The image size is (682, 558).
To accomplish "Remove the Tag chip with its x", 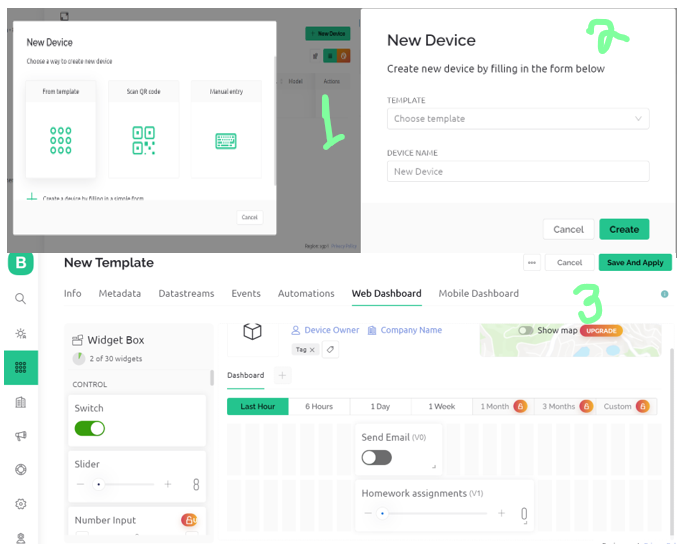I will (x=312, y=350).
